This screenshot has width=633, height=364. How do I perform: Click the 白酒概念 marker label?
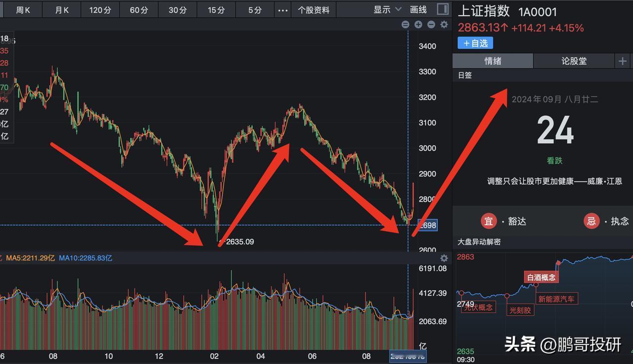click(x=542, y=278)
